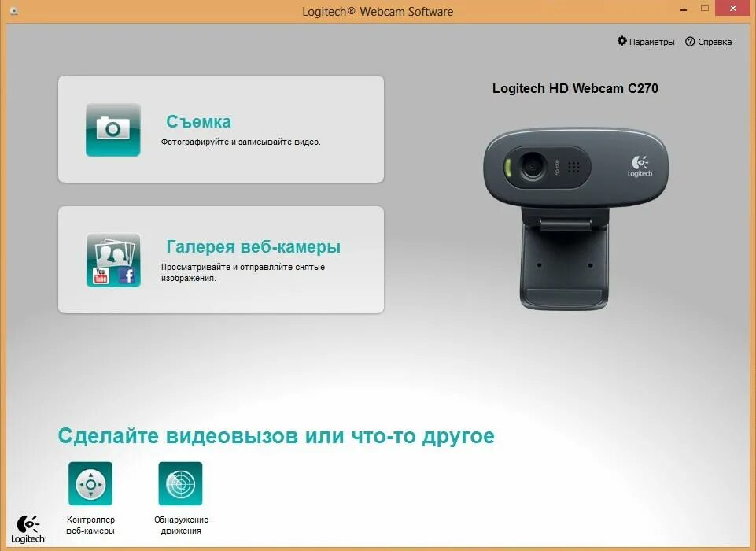This screenshot has height=551, width=756.
Task: Click "Фотографируйте и записывайте видео" description
Action: pos(241,142)
